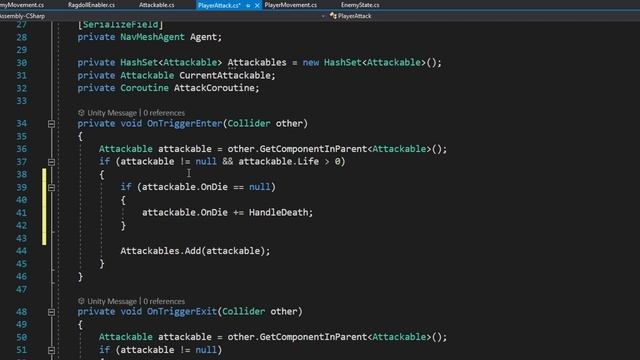Screen dimensions: 640x360
Task: Click Unity Message icon above OnTriggerExit
Action: point(81,301)
